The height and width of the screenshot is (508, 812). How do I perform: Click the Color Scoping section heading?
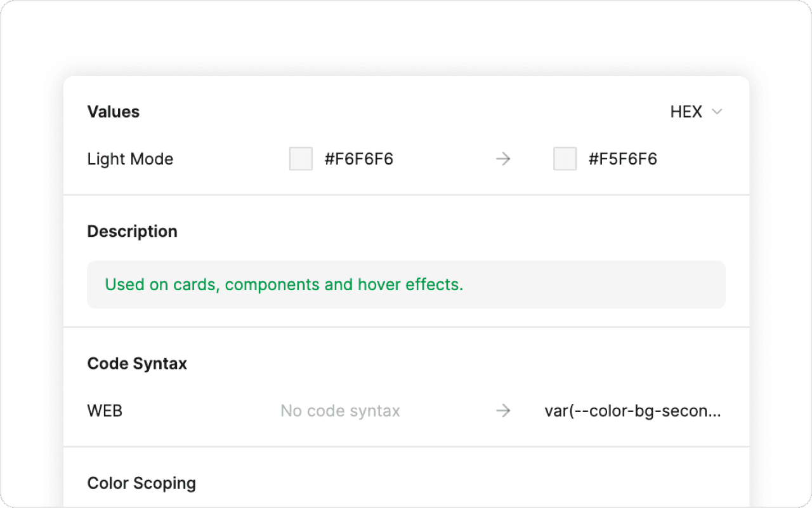[x=141, y=483]
